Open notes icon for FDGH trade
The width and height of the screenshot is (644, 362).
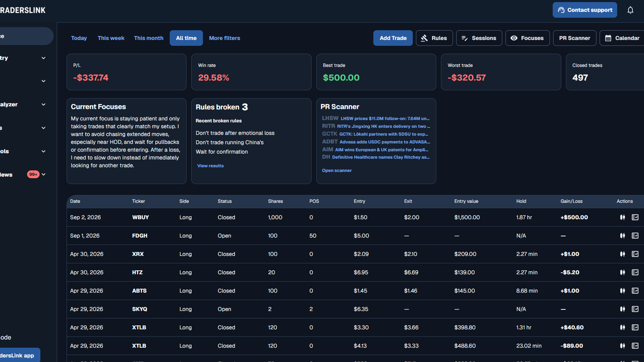point(635,236)
